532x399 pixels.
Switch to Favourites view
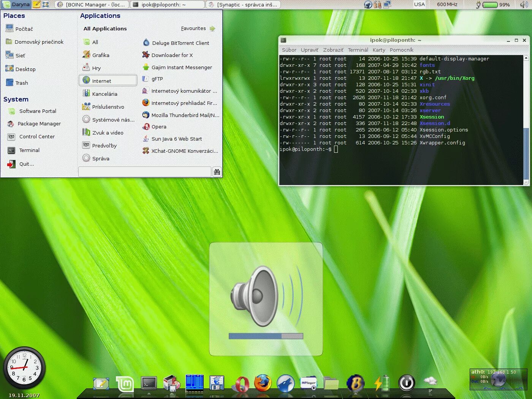point(198,28)
